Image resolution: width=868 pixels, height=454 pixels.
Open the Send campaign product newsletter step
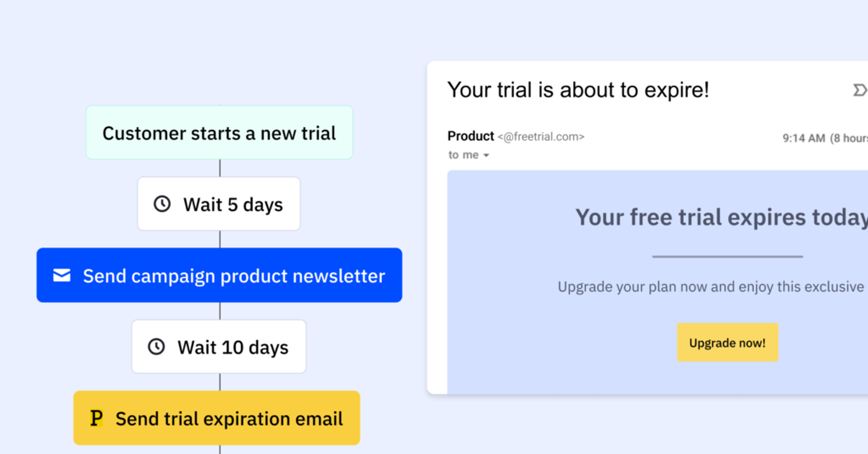point(234,276)
